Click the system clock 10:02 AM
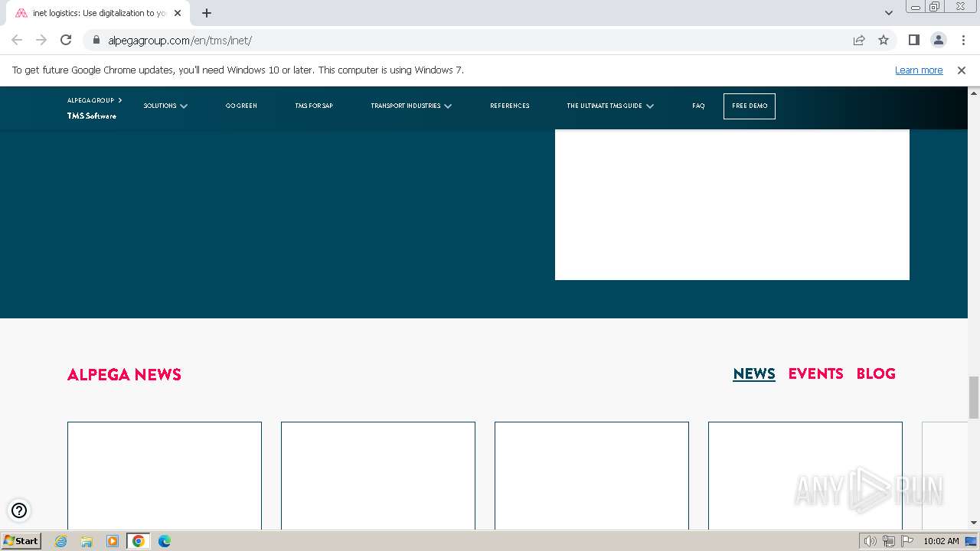 tap(941, 541)
